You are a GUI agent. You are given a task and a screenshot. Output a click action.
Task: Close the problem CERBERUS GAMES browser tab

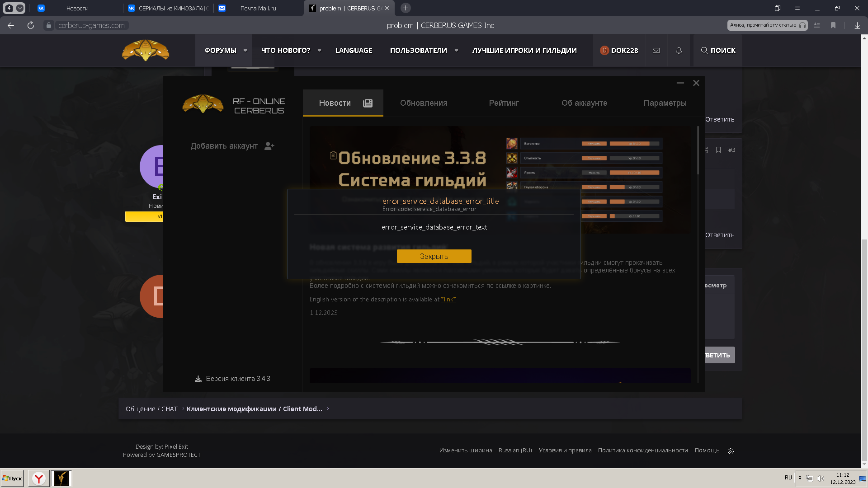coord(387,8)
